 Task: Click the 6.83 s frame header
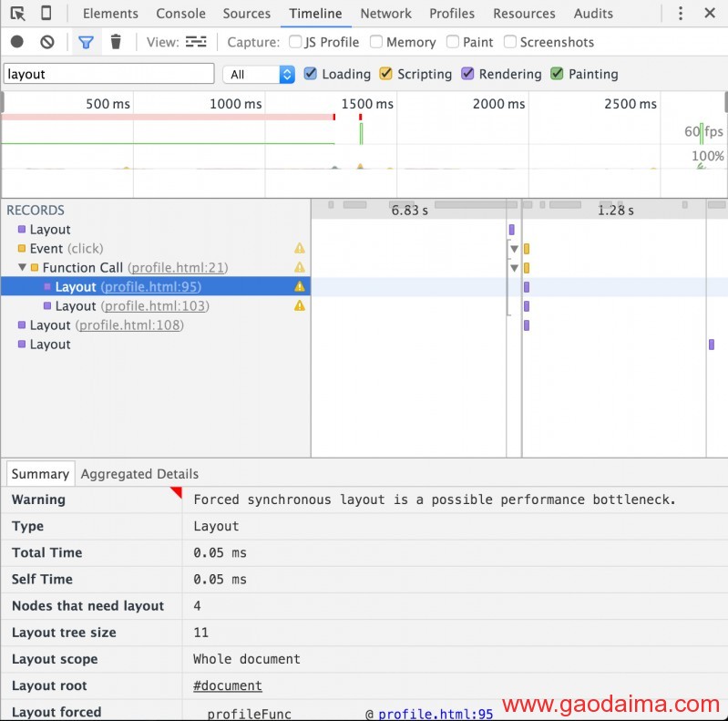click(409, 210)
